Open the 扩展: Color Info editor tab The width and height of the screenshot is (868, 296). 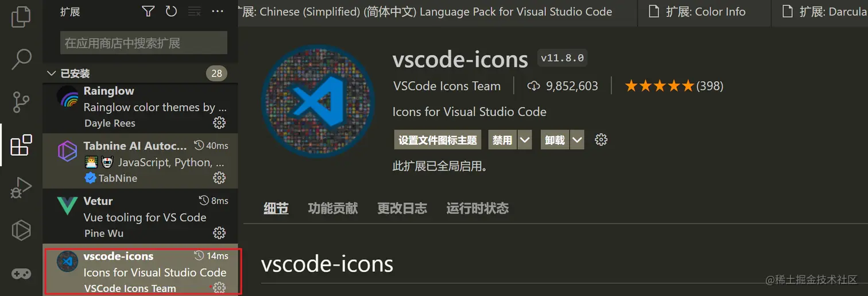(x=704, y=12)
